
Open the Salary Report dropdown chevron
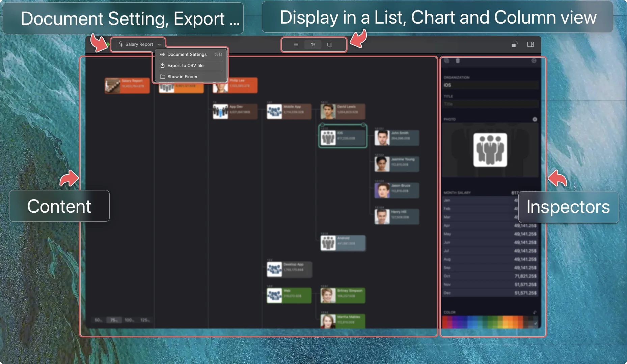click(x=159, y=44)
